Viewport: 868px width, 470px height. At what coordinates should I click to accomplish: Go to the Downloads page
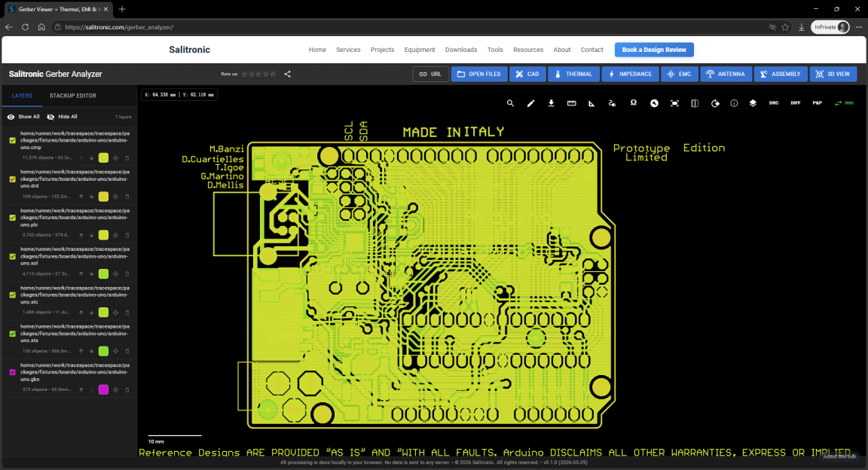(x=461, y=50)
